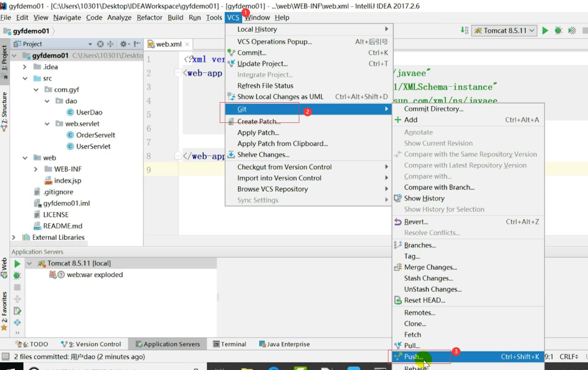Run with coverage from the toolbar
588x370 pixels.
(572, 30)
